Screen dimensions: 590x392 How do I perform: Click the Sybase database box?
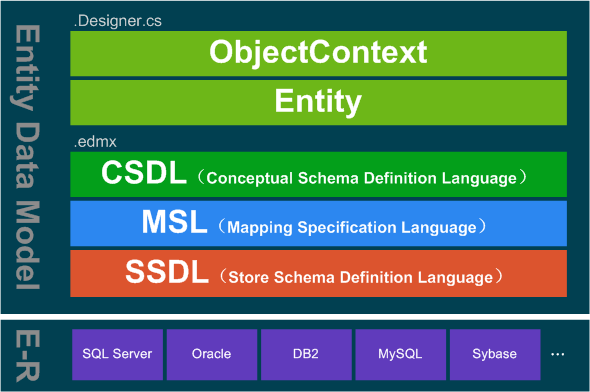(x=495, y=354)
